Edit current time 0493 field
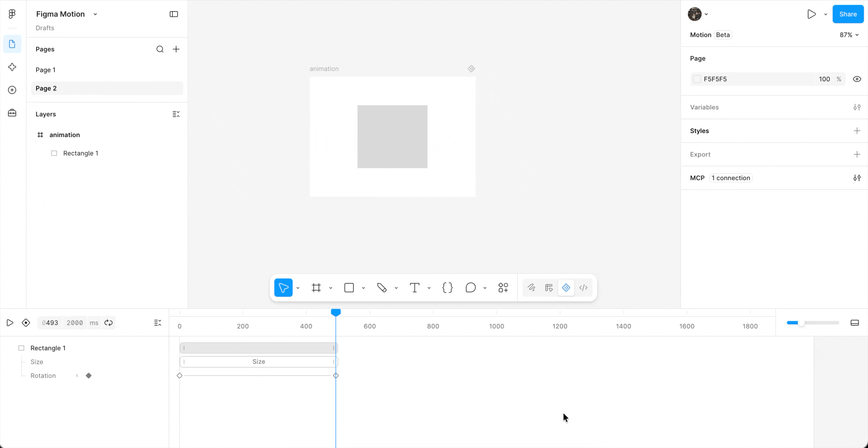This screenshot has width=868, height=448. coord(50,323)
